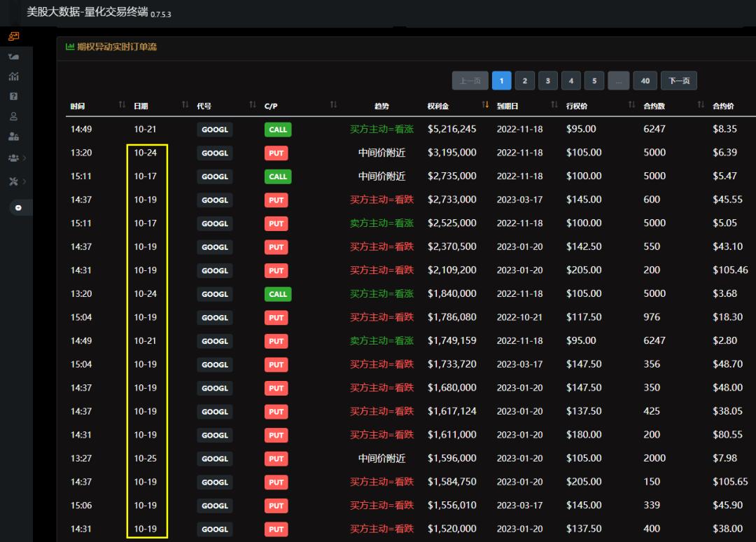Select the $1,749,159 premium cell
This screenshot has width=756, height=542.
click(x=451, y=340)
